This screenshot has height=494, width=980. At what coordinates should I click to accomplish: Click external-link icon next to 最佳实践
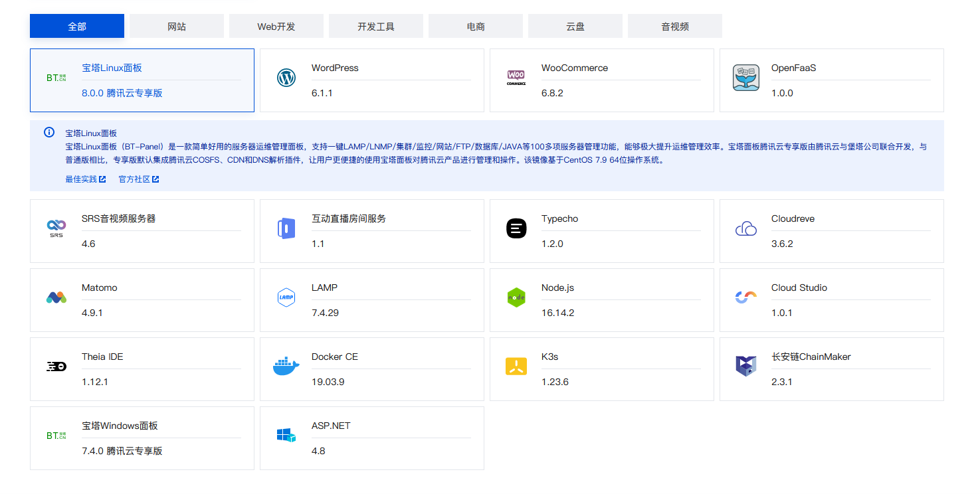[102, 179]
